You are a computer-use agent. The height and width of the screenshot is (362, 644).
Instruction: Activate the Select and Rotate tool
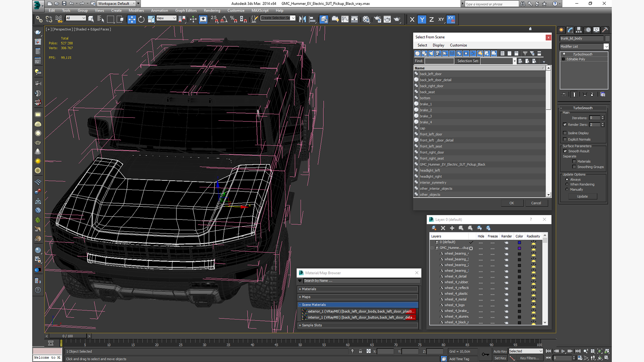point(141,19)
